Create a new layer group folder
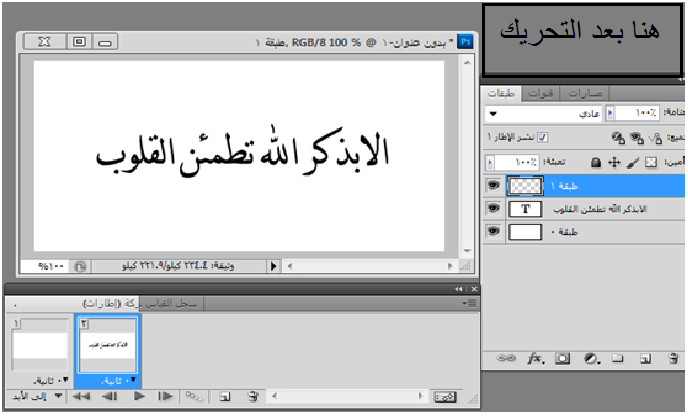This screenshot has height=420, width=688. point(618,357)
